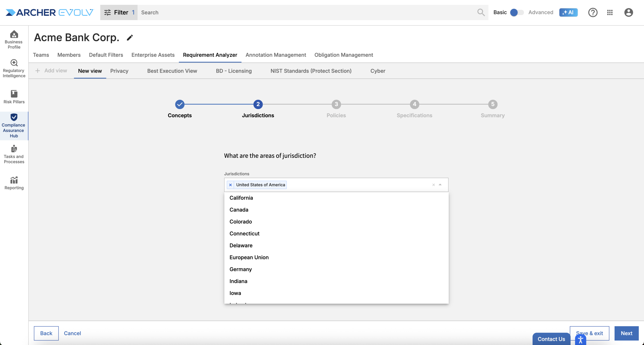Click the user account avatar icon
Viewport: 644px width, 345px height.
(x=628, y=12)
